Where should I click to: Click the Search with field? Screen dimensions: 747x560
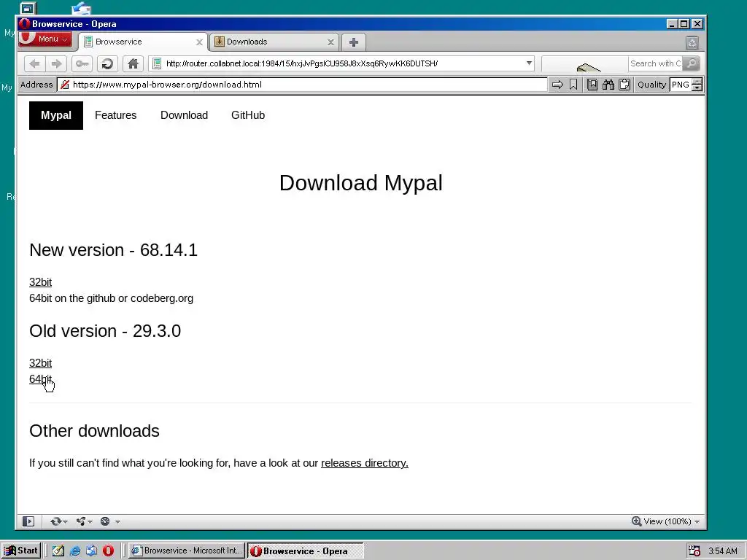pyautogui.click(x=655, y=63)
